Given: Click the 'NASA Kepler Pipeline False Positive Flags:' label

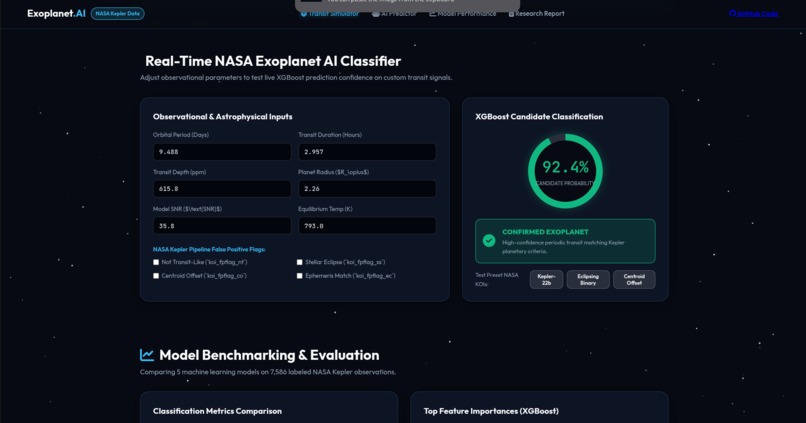Looking at the screenshot, I should [209, 249].
